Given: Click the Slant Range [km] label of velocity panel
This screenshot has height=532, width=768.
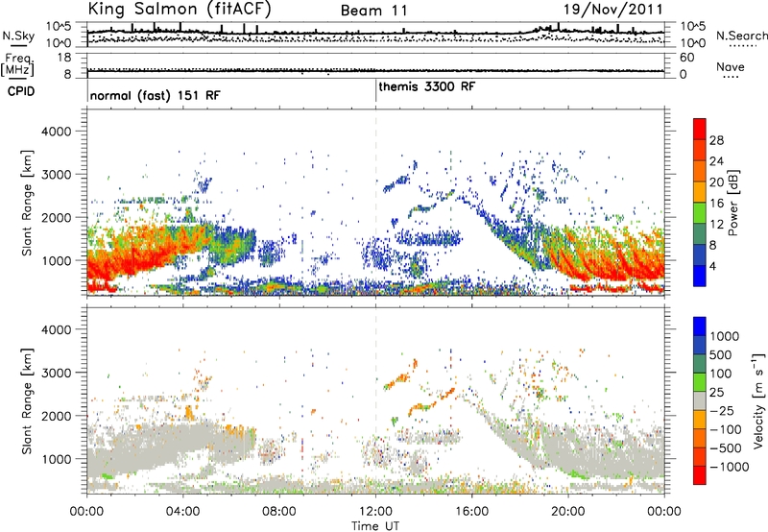Looking at the screenshot, I should pos(27,401).
